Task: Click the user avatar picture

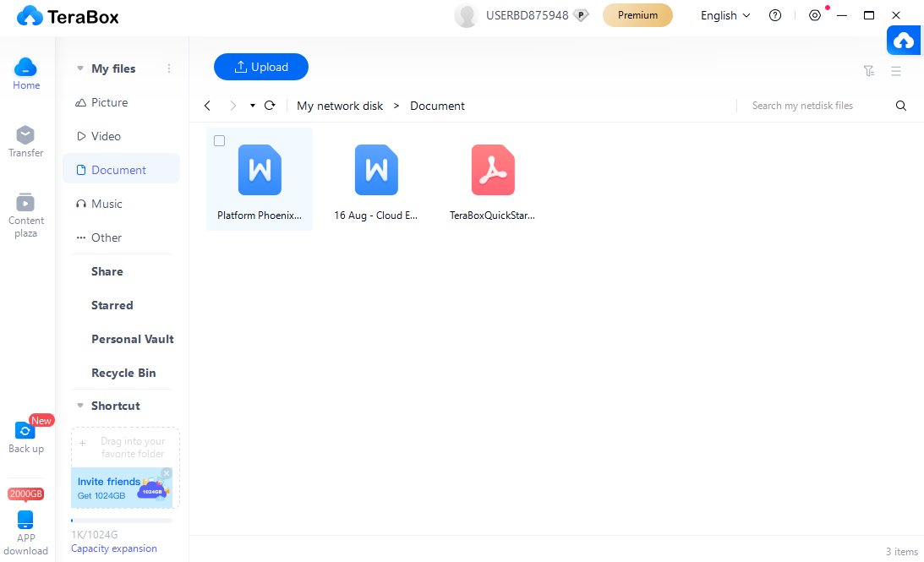Action: 466,16
